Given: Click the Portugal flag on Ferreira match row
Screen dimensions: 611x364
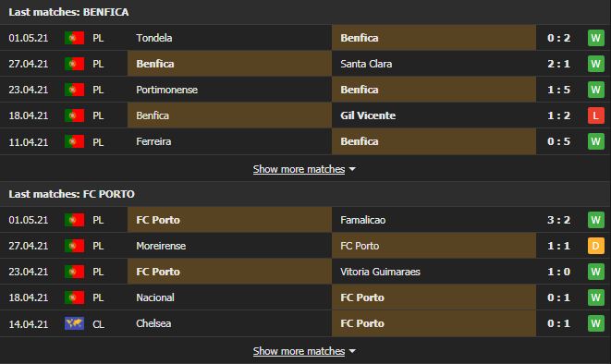Looking at the screenshot, I should pos(75,141).
